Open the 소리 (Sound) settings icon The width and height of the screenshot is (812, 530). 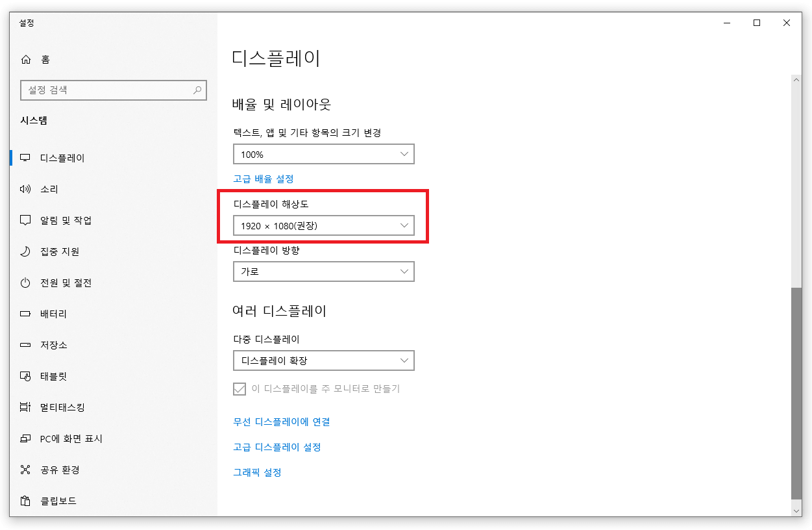pos(26,189)
